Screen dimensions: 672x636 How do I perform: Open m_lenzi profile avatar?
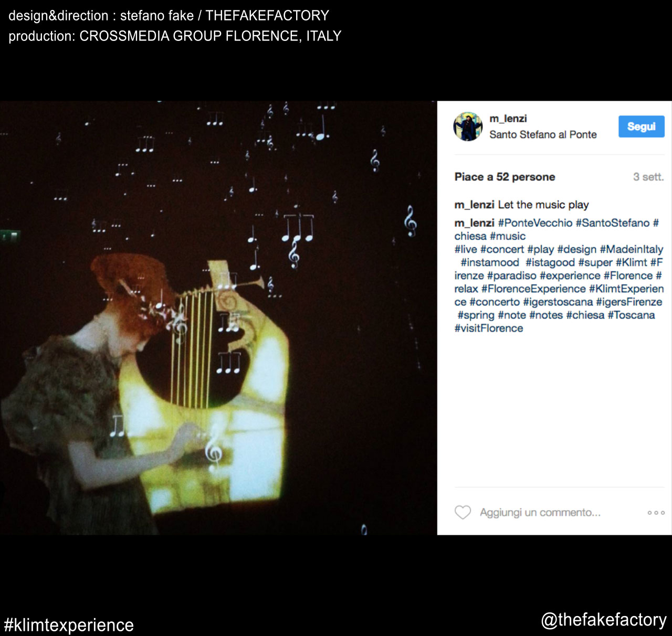click(468, 126)
